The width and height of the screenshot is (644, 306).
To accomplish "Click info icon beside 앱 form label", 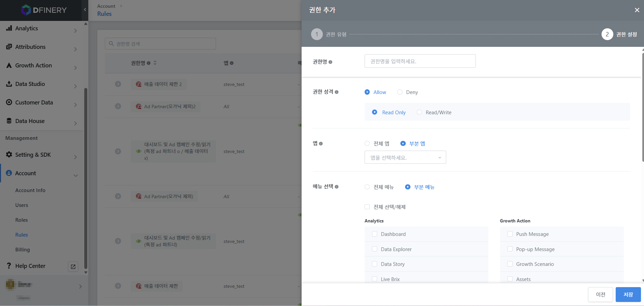I will 321,144.
